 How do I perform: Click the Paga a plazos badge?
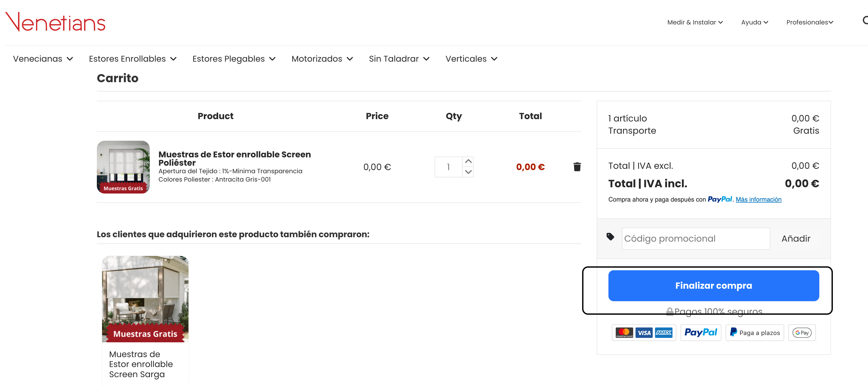tap(755, 332)
